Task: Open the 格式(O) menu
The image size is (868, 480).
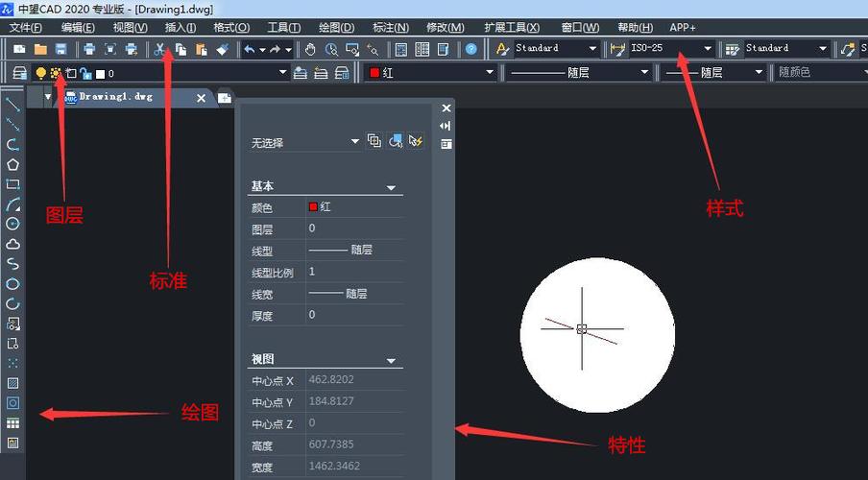Action: pos(231,27)
